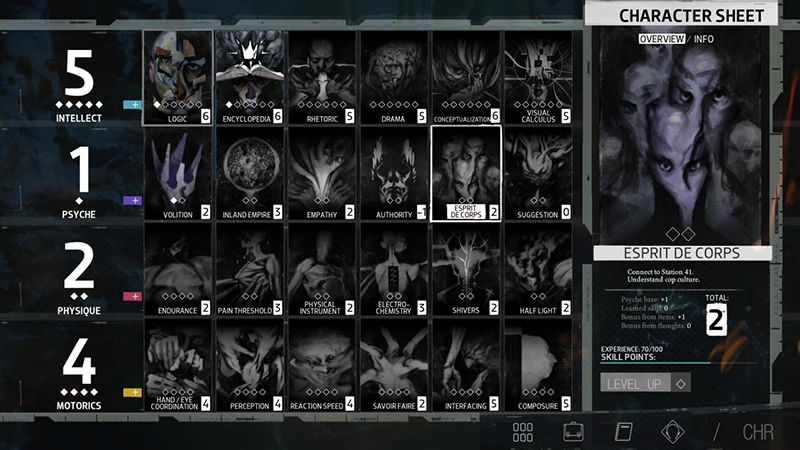Viewport: 800px width, 450px height.
Task: Select the Shivers skill card
Action: (x=466, y=270)
